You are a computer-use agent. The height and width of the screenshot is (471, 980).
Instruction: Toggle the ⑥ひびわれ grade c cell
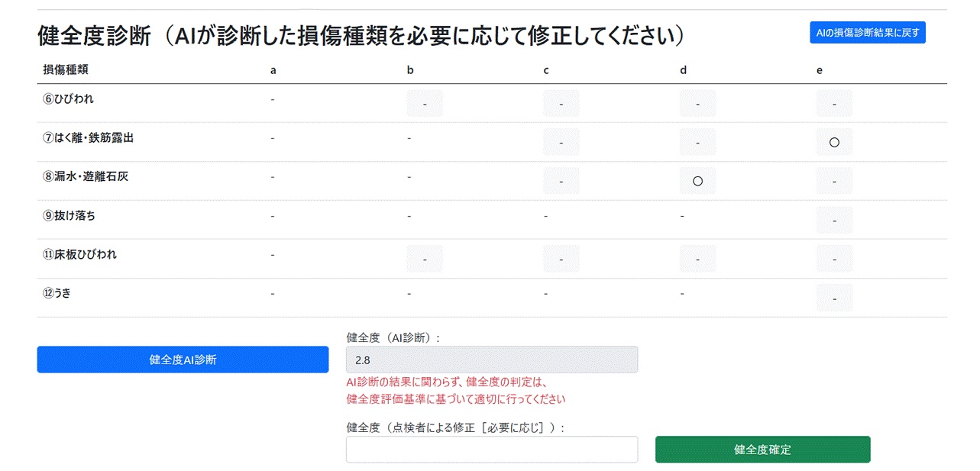[561, 103]
